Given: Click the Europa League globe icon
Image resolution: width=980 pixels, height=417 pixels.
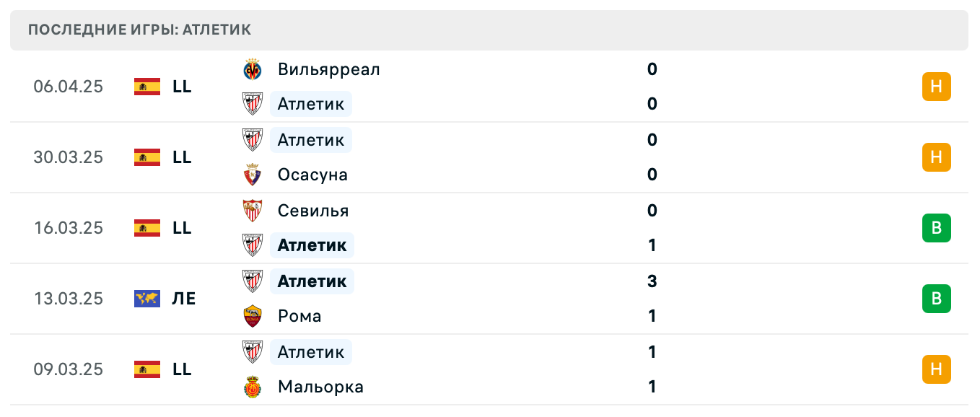Looking at the screenshot, I should coord(147,299).
